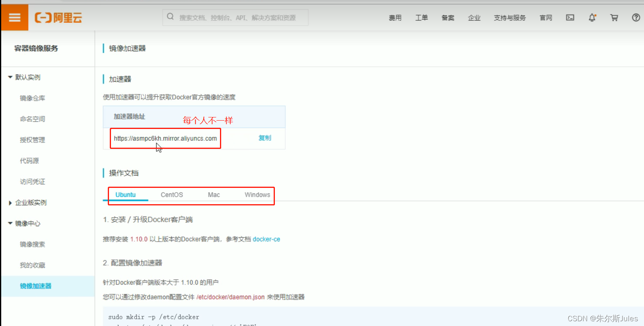Click the 1. 安装 / 升级Docker客户端 heading
Image resolution: width=644 pixels, height=326 pixels.
pos(148,220)
